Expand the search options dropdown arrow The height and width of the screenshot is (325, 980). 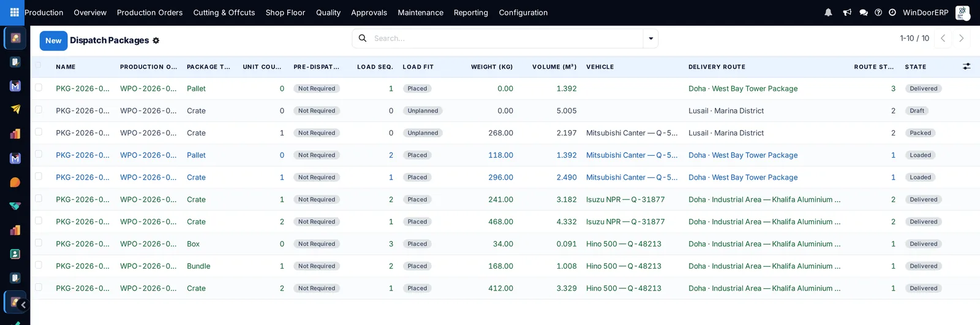[650, 38]
